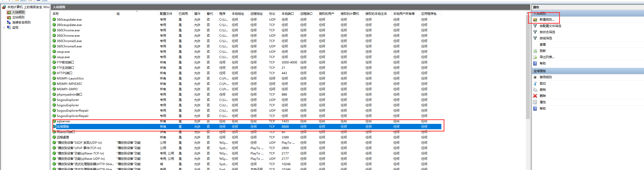
Task: Click the shield icon of the 宝塔面板 row
Action: 54,126
